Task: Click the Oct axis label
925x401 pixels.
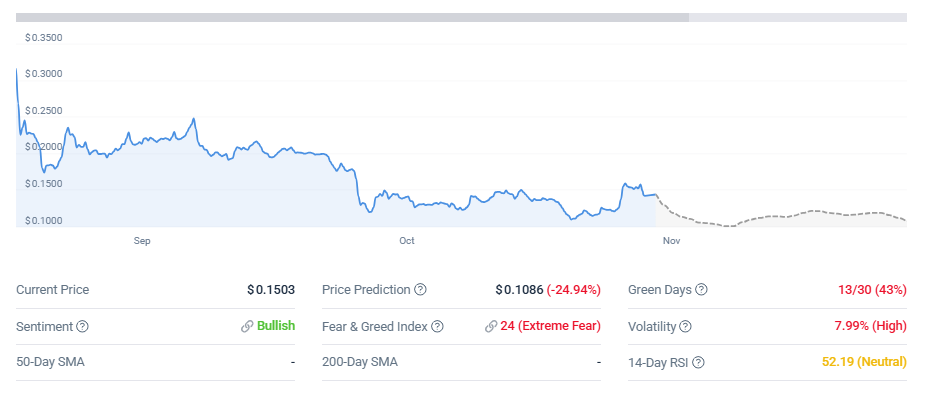Action: tap(406, 241)
